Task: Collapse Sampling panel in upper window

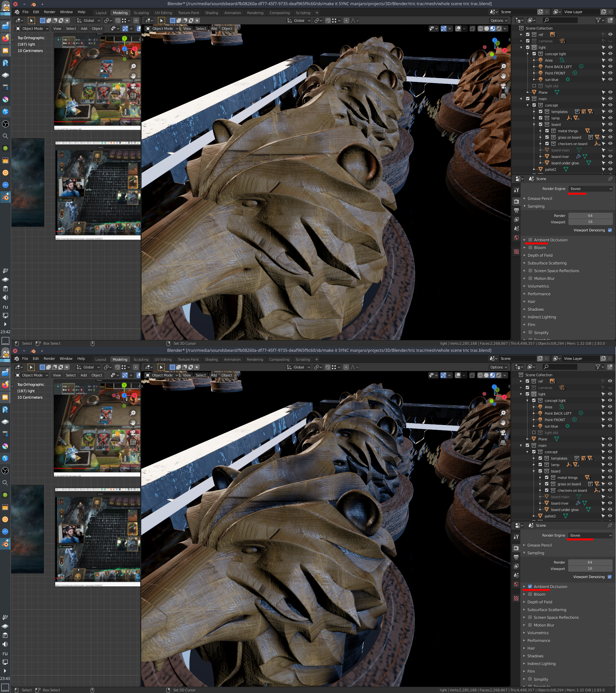Action: [525, 206]
